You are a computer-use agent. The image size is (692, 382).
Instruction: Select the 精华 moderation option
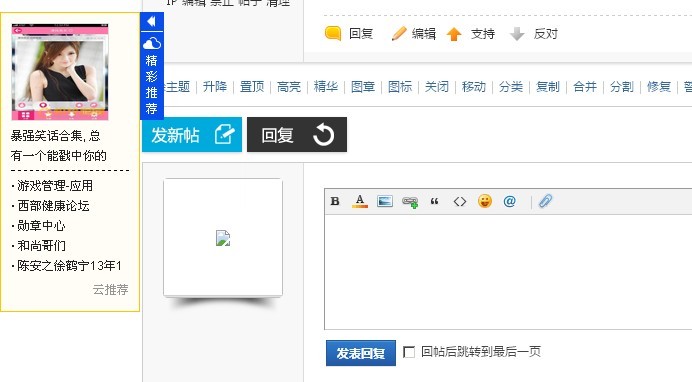tap(326, 86)
